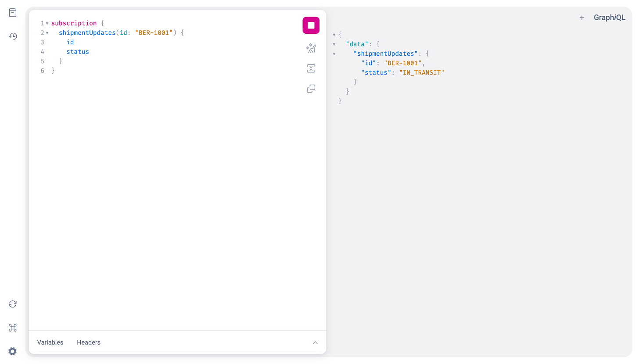Image resolution: width=639 pixels, height=364 pixels.
Task: Click the "BER-1001" argument value in query
Action: [154, 33]
